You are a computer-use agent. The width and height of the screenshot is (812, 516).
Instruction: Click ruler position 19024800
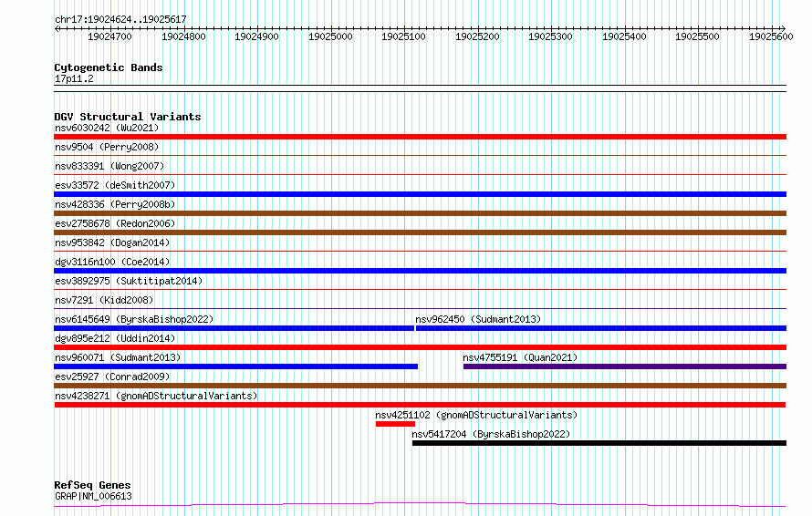[x=183, y=36]
